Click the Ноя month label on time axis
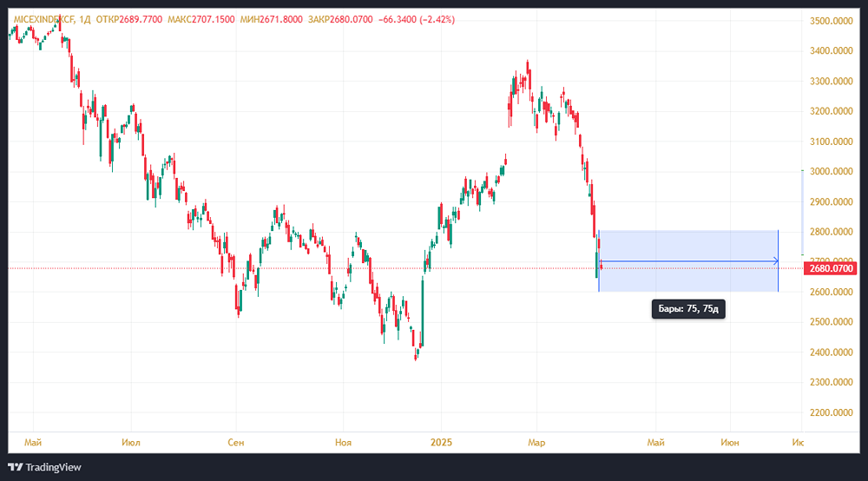The image size is (868, 481). [343, 442]
